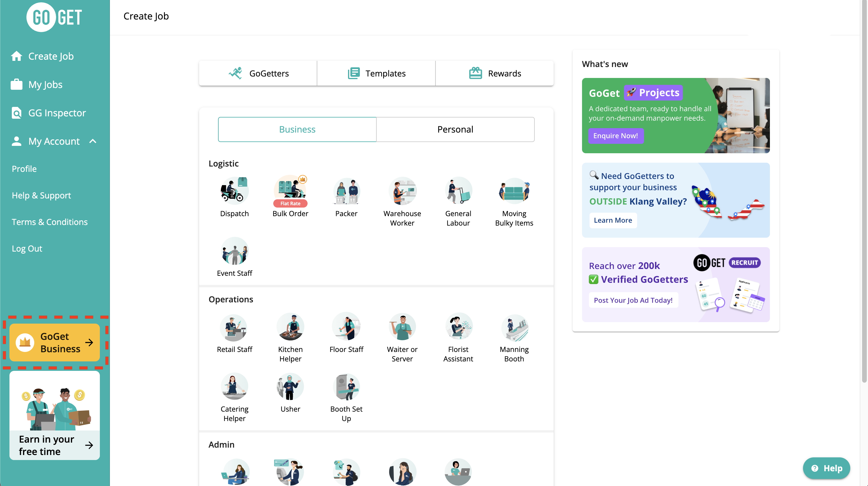Switch to the Personal job category tab
Screen dimensions: 868x486
[x=455, y=129]
